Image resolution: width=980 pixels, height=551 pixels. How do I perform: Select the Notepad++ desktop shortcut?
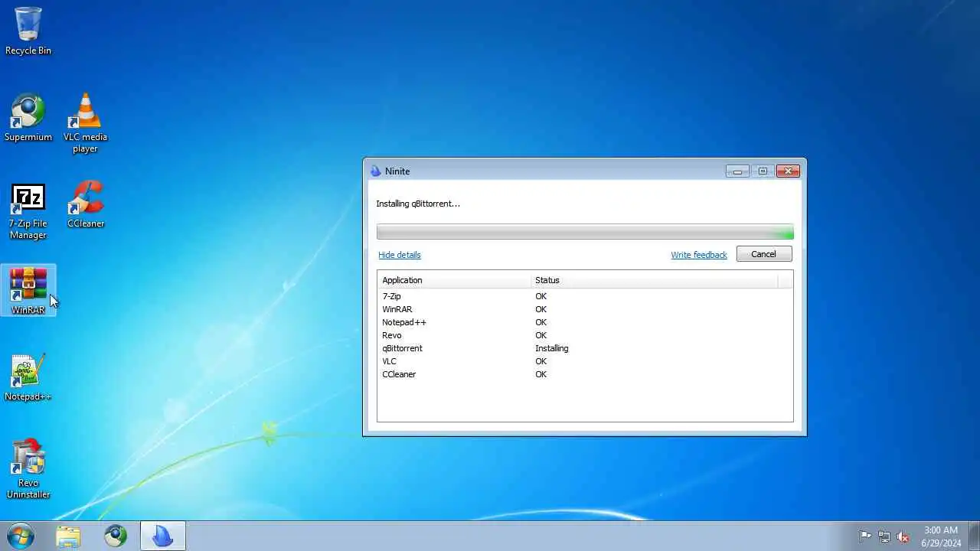(28, 377)
